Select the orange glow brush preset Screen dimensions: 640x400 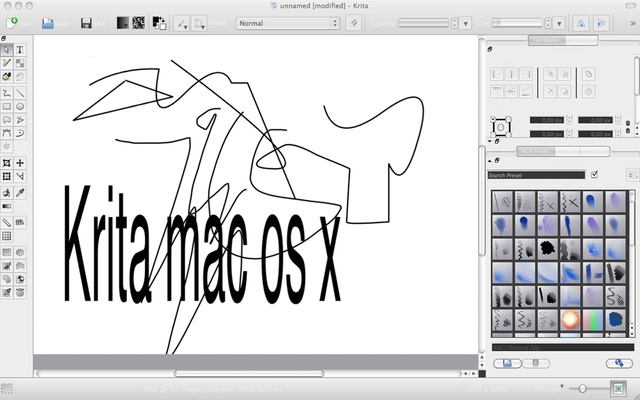pyautogui.click(x=570, y=320)
